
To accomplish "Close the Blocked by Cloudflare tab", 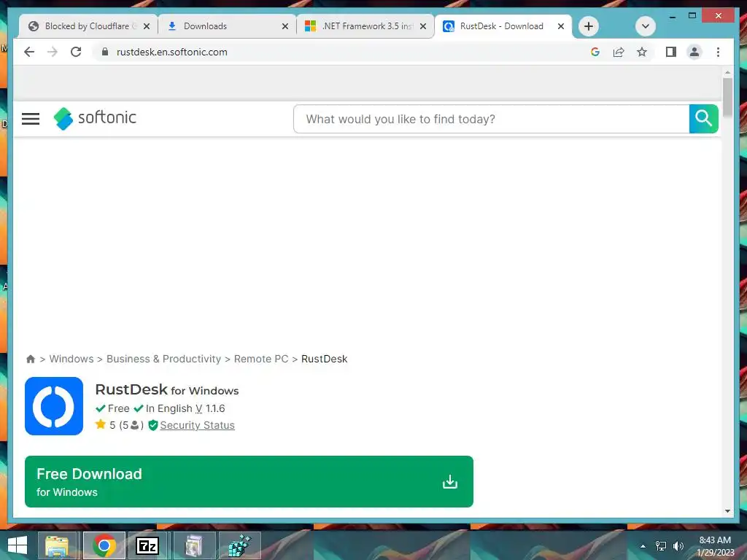I will [147, 26].
